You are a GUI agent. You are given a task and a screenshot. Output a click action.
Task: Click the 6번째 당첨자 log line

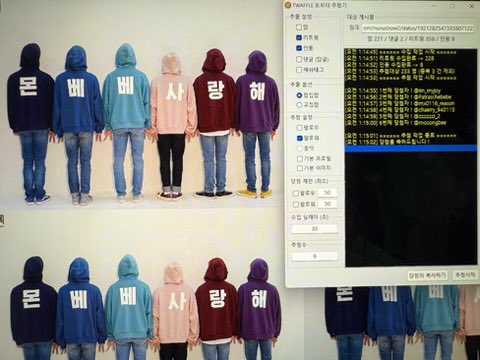click(395, 123)
